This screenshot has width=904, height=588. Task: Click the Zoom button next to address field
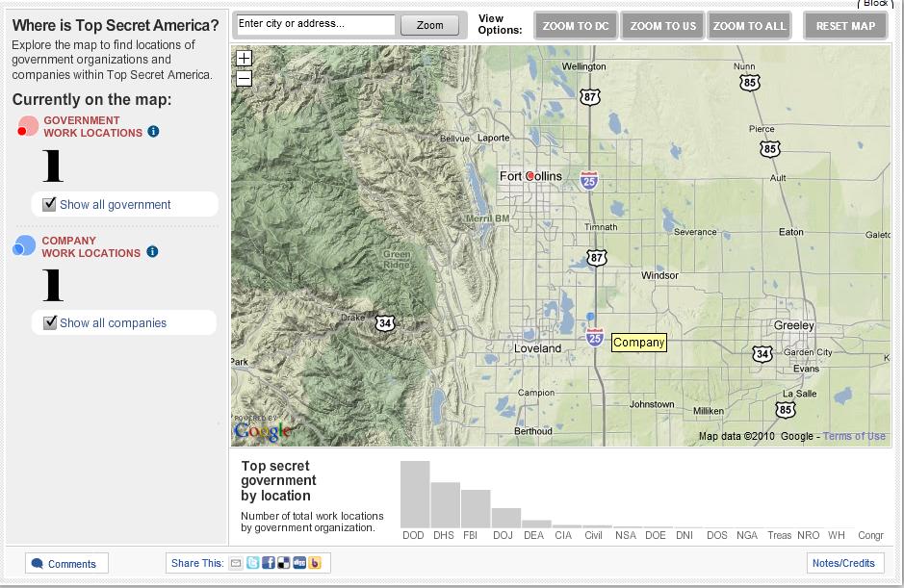(429, 26)
